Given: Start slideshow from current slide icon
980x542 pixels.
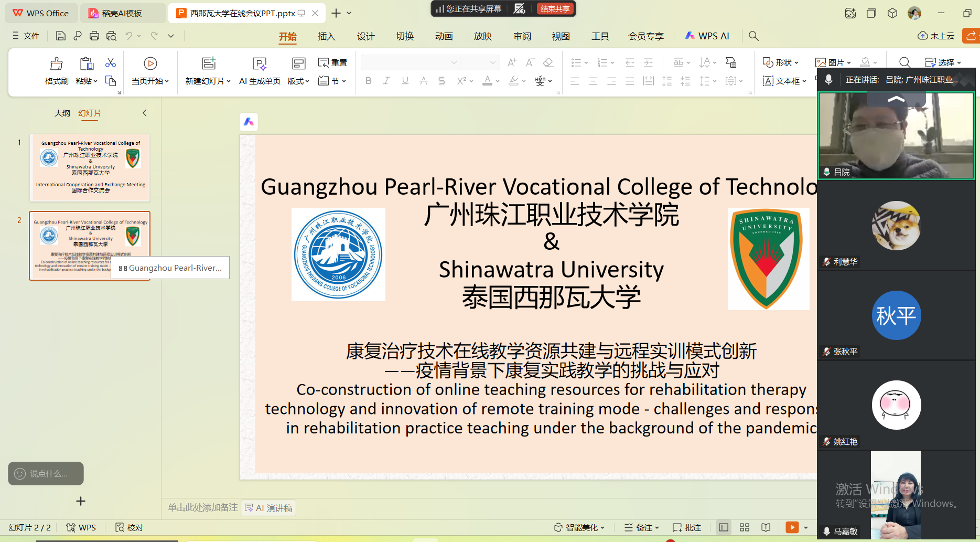Looking at the screenshot, I should click(x=150, y=63).
